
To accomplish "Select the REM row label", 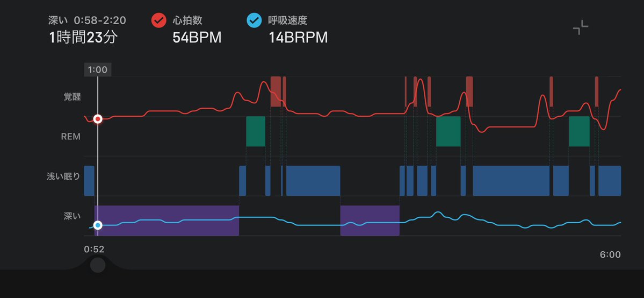I will pyautogui.click(x=71, y=137).
